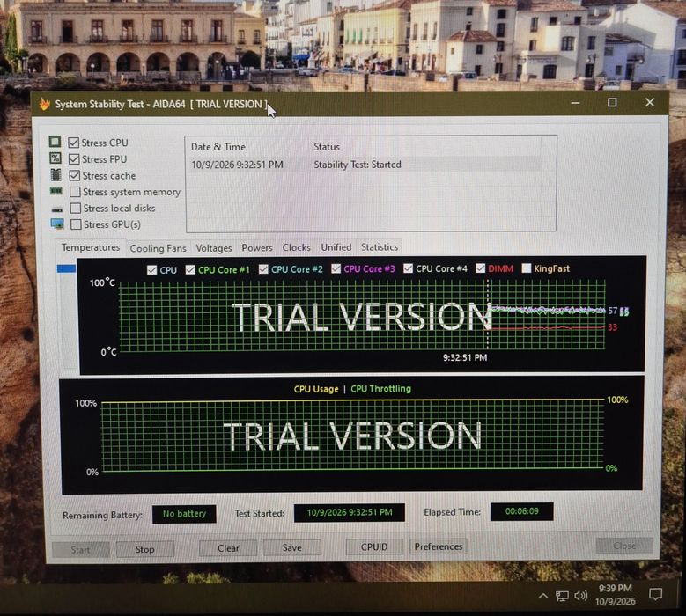Toggle the DIMM graph checkbox
The width and height of the screenshot is (686, 616).
click(x=480, y=268)
